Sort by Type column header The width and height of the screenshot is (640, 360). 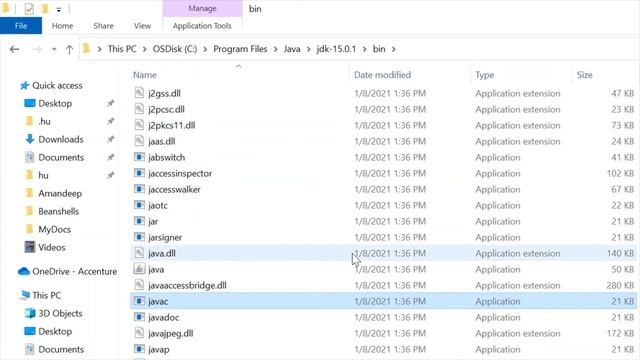point(484,75)
